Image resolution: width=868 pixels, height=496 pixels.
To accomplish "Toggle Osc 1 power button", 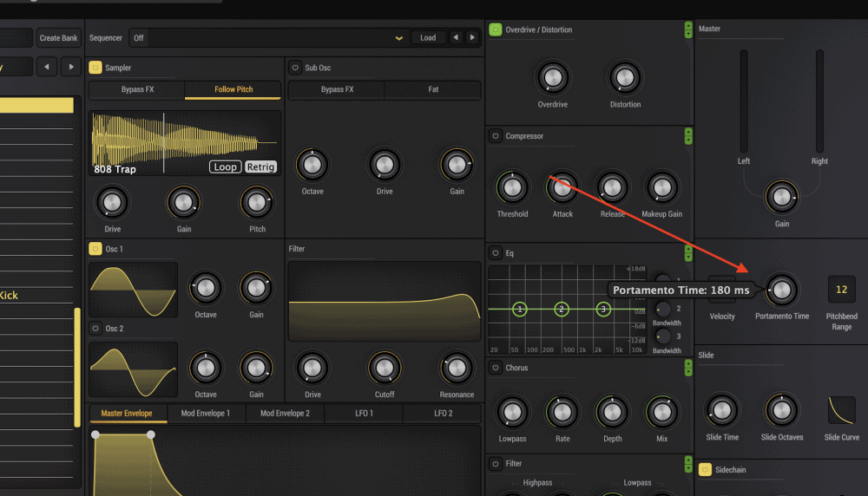I will (x=95, y=249).
